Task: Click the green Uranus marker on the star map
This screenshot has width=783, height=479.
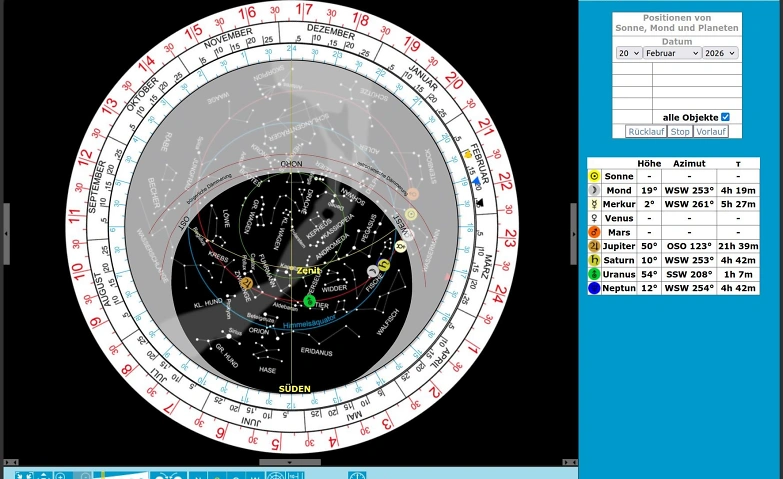Action: [x=309, y=300]
